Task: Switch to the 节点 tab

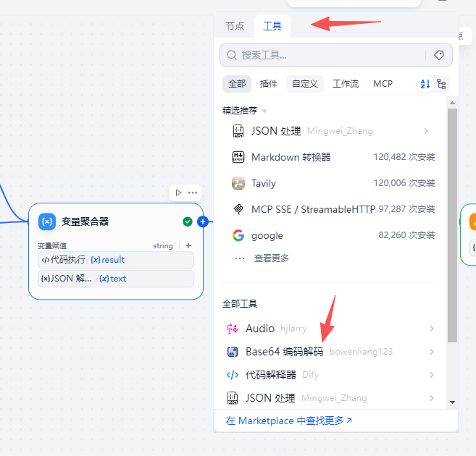Action: [x=235, y=26]
